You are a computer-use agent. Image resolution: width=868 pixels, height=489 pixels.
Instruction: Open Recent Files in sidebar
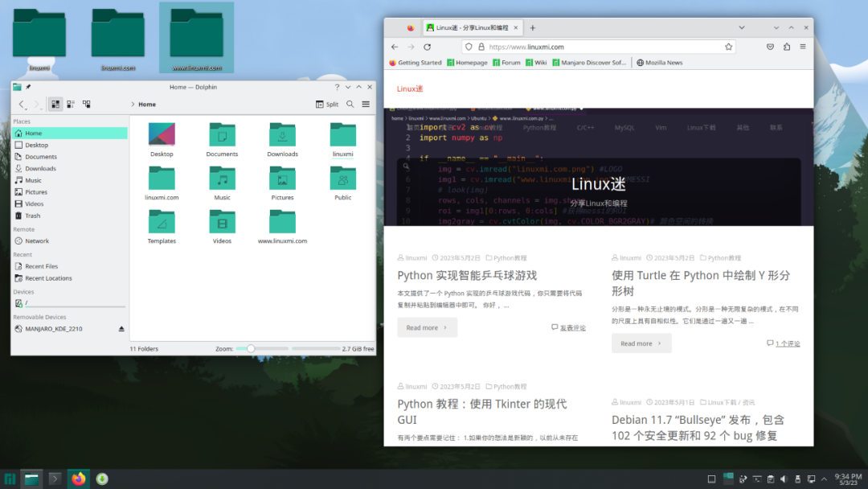point(70,266)
